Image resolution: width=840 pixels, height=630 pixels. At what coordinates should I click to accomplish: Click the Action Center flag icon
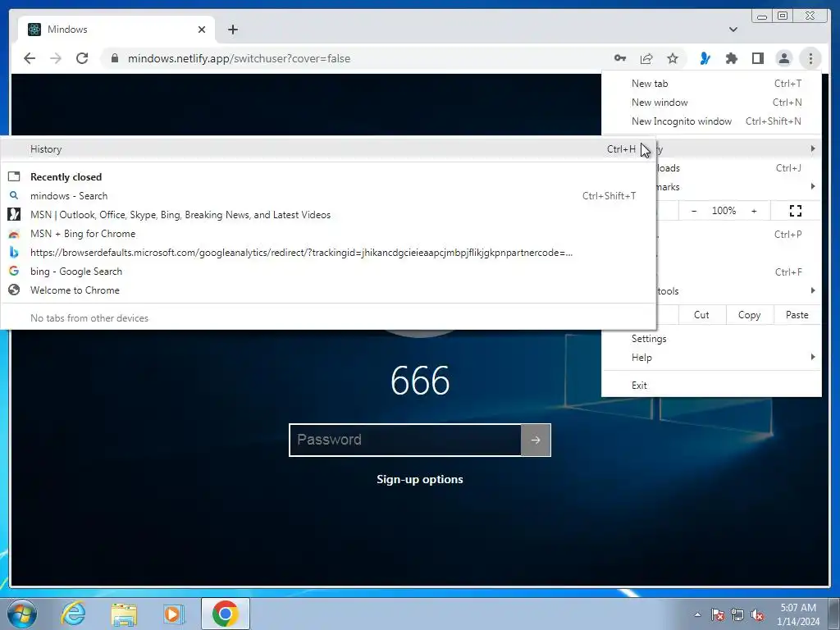coord(718,614)
